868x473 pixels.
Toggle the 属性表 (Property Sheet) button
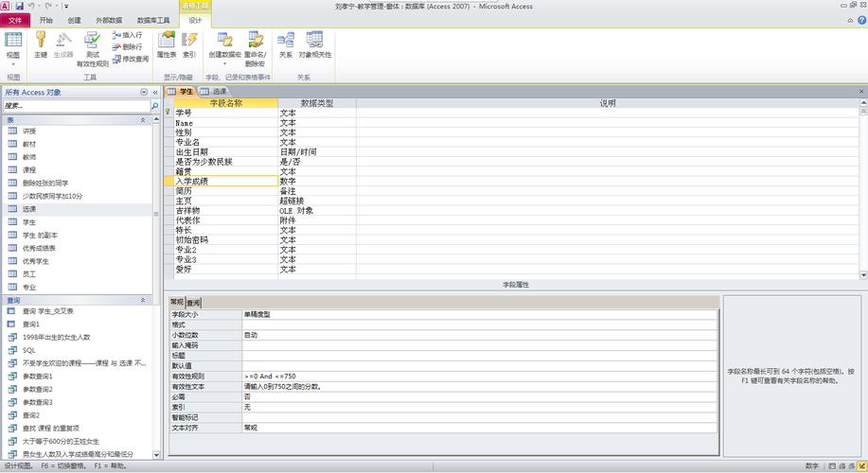[167, 44]
